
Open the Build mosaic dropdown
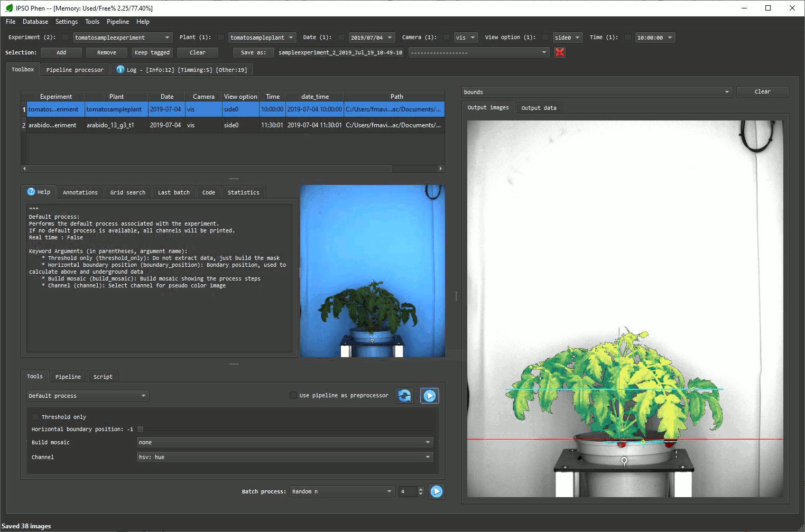click(284, 442)
